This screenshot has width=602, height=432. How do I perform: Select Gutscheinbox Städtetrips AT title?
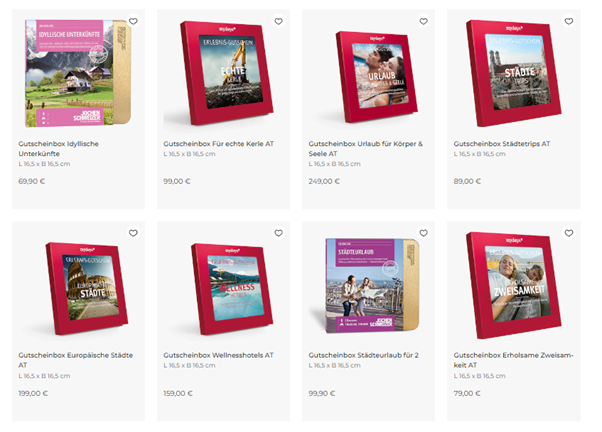click(x=501, y=144)
